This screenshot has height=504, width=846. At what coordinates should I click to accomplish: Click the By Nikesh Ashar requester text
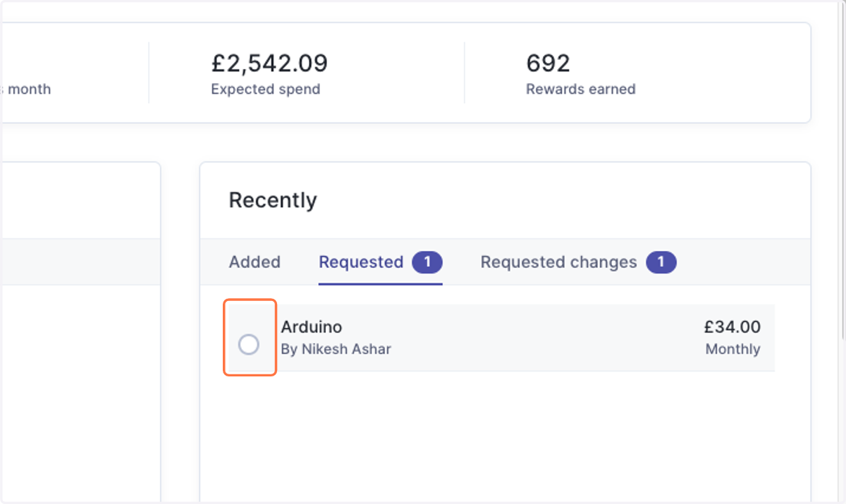coord(336,349)
